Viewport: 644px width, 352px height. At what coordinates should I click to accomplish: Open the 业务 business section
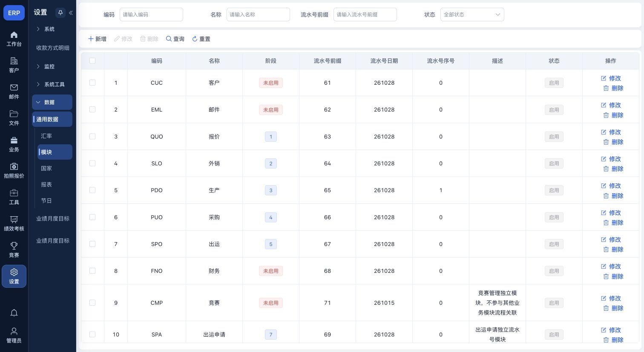point(14,144)
